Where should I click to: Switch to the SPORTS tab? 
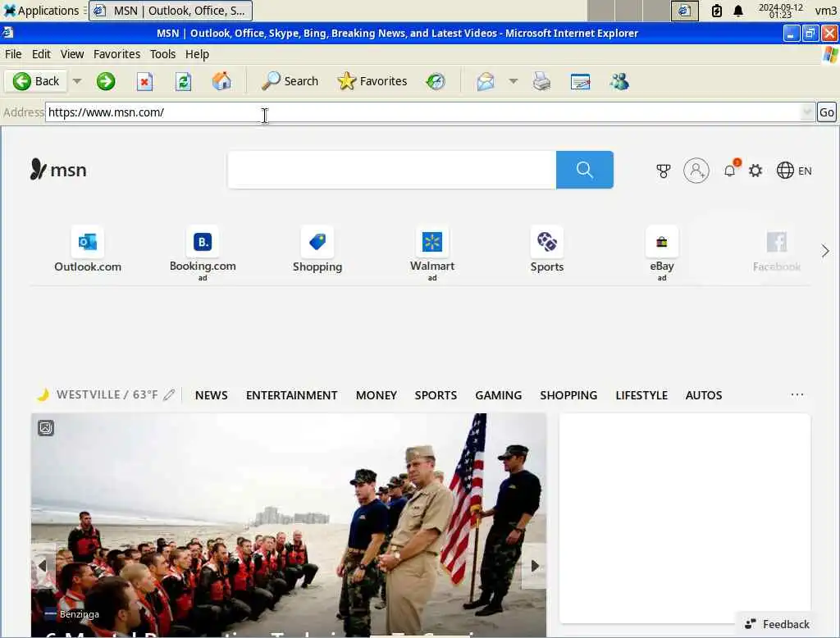tap(436, 395)
